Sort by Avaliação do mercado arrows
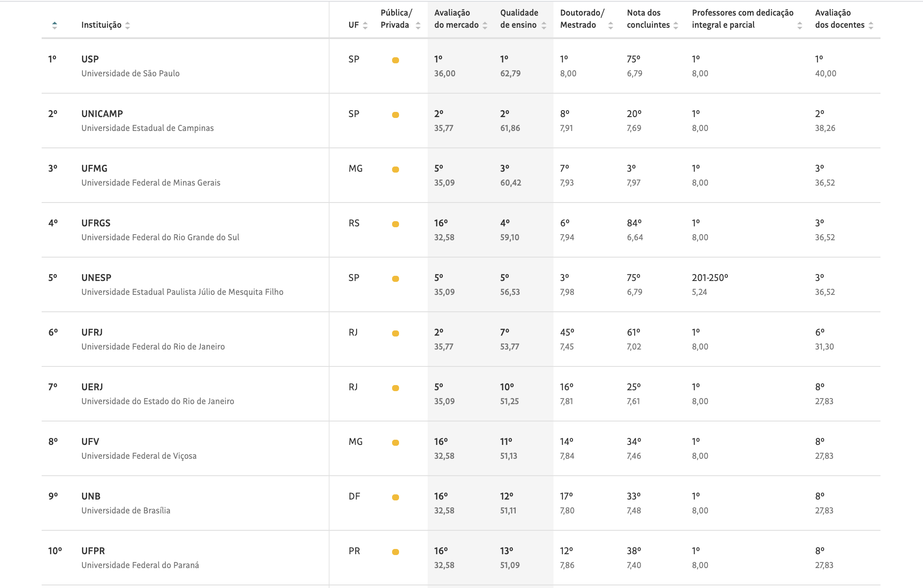The image size is (923, 588). [485, 26]
